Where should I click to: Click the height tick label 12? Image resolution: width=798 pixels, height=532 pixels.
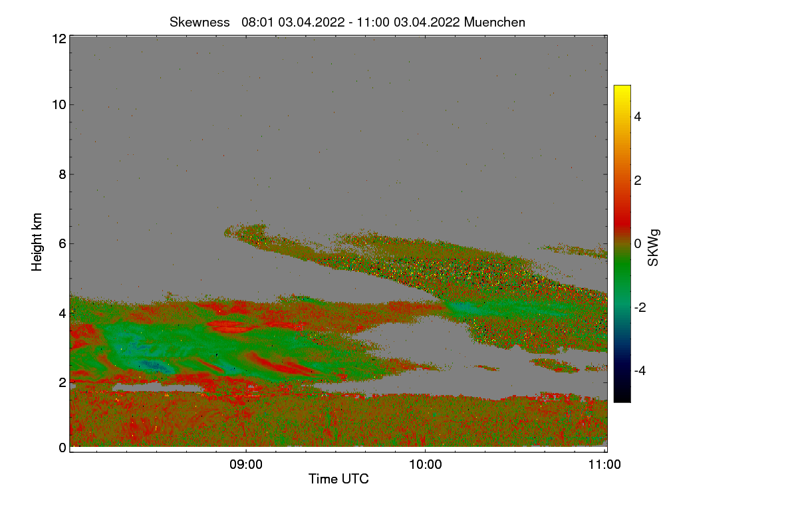(x=59, y=39)
